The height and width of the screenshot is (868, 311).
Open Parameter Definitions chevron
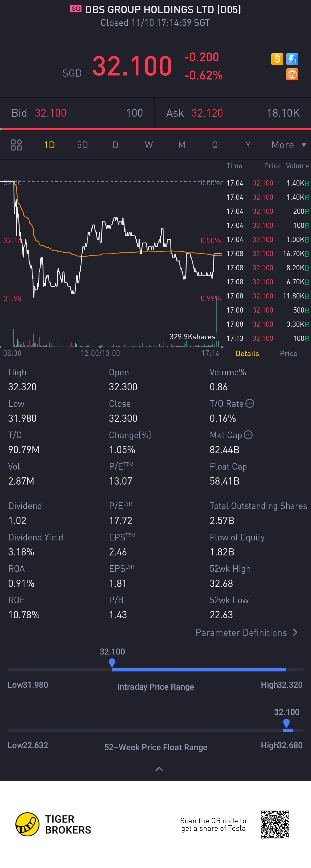pyautogui.click(x=295, y=632)
